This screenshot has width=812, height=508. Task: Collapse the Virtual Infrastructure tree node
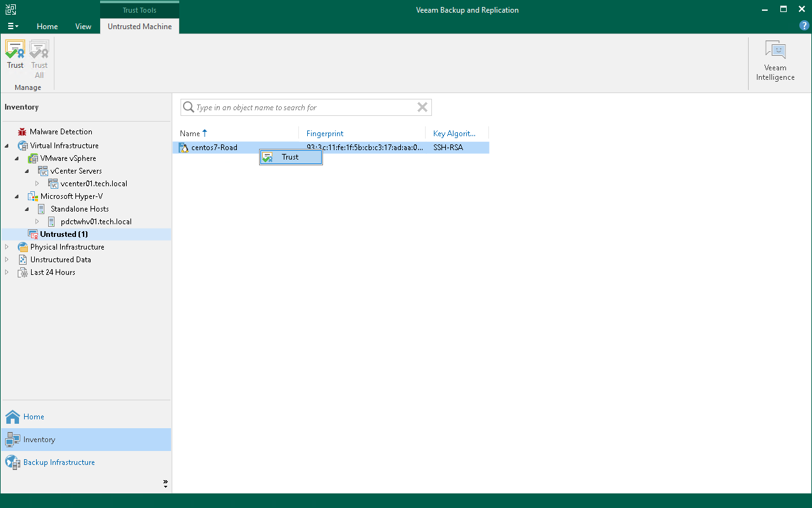[x=7, y=146]
